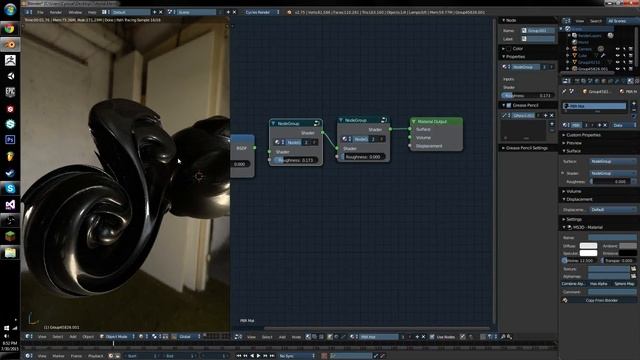Expand RenderLayers in the outliner
The width and height of the screenshot is (640, 360).
click(x=569, y=36)
